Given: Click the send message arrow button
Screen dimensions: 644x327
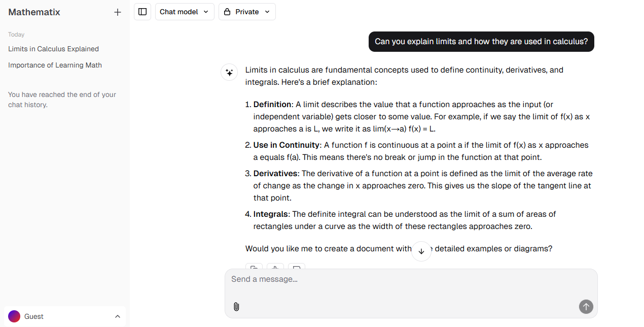Looking at the screenshot, I should pyautogui.click(x=586, y=307).
